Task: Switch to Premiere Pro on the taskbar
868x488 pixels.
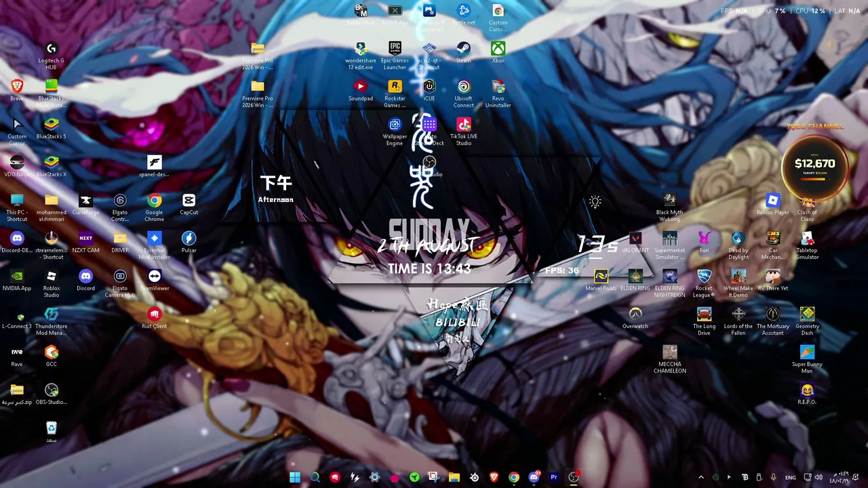Action: tap(554, 477)
